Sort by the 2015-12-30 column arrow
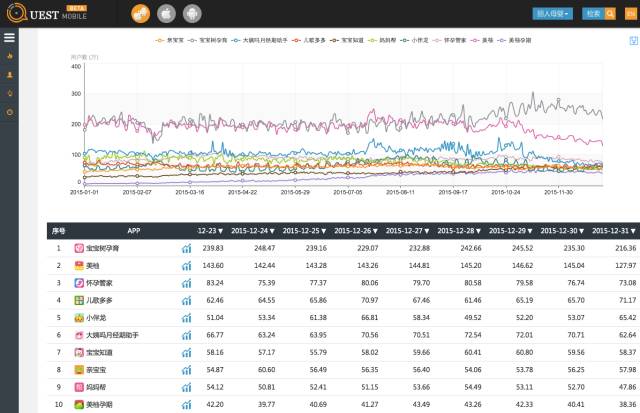Image resolution: width=640 pixels, height=413 pixels. [581, 231]
